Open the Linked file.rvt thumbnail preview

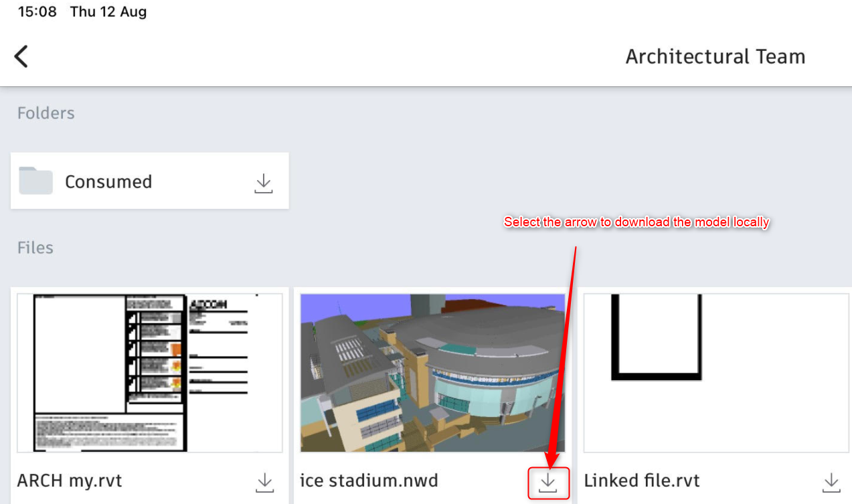(x=715, y=373)
